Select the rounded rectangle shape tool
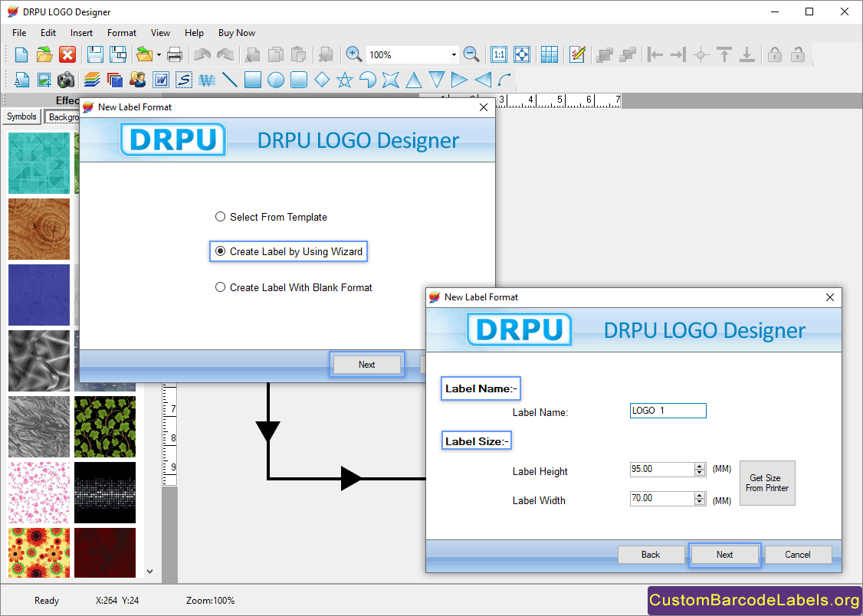863x616 pixels. click(299, 80)
